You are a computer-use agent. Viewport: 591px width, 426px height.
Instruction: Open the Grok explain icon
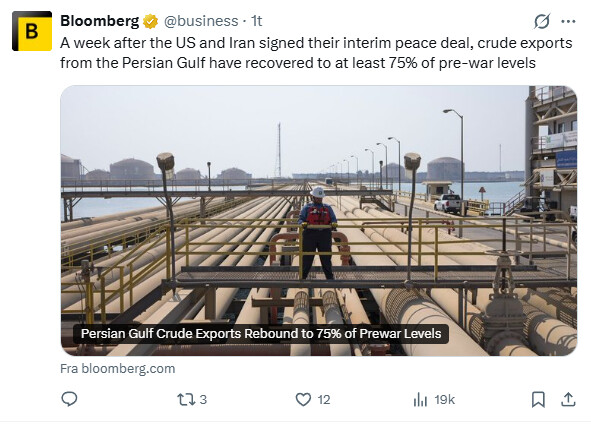point(542,21)
